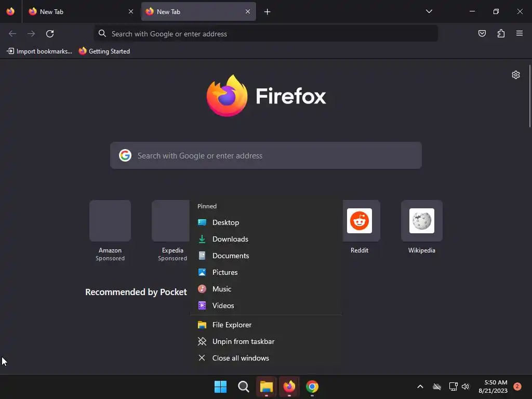Close the active second New Tab
The height and width of the screenshot is (399, 532).
pos(248,11)
